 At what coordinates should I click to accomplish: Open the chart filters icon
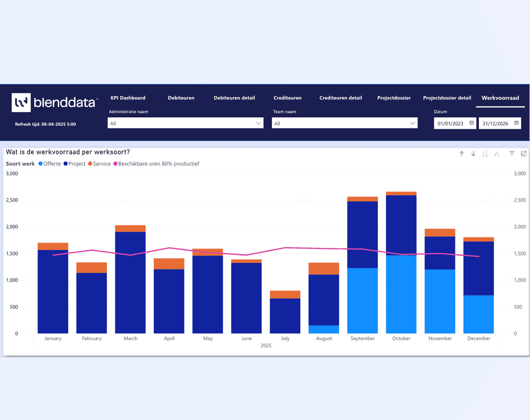coord(512,154)
